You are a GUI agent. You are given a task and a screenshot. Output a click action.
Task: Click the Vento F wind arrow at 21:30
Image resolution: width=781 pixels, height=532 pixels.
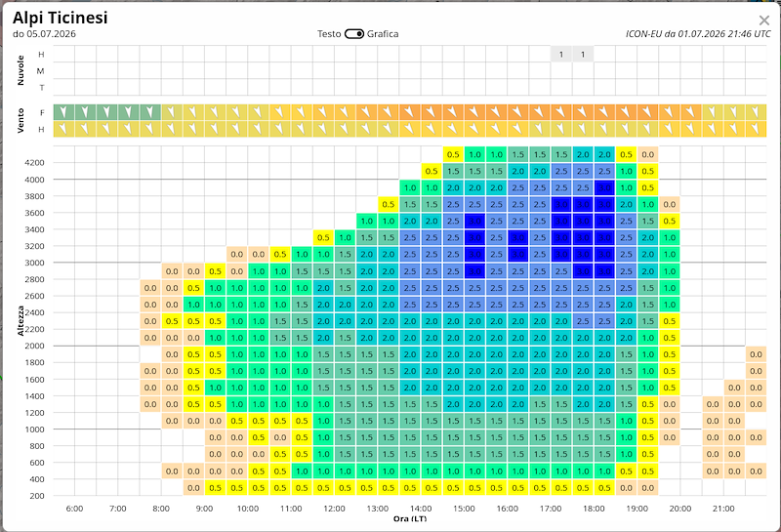[x=756, y=112]
